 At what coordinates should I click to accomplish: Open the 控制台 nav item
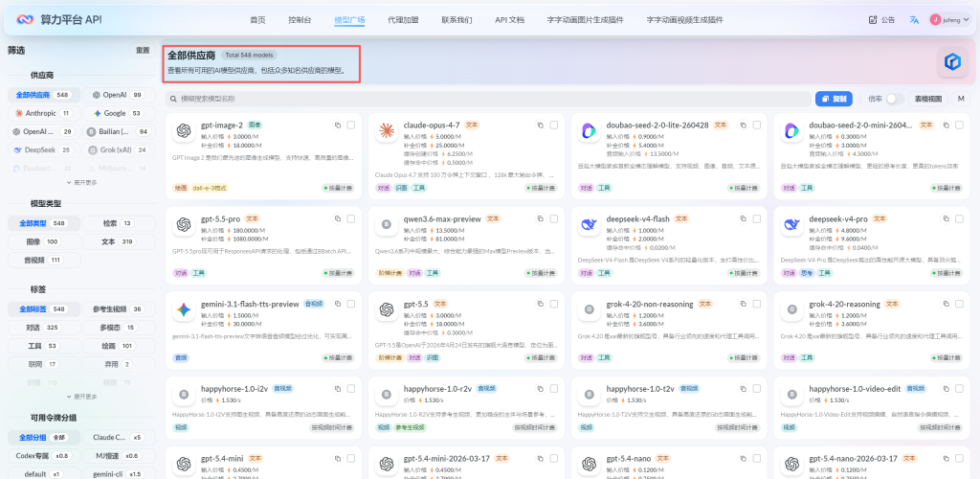tap(300, 20)
